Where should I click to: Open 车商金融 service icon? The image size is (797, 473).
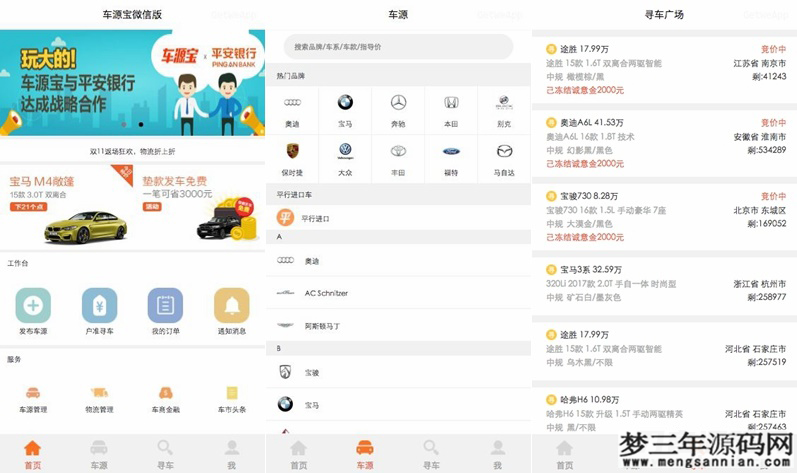[x=165, y=393]
